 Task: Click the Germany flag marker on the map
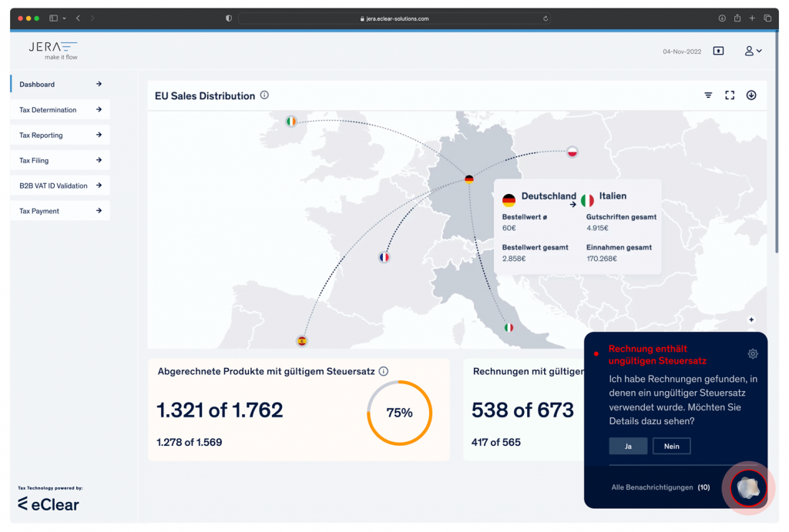point(468,178)
